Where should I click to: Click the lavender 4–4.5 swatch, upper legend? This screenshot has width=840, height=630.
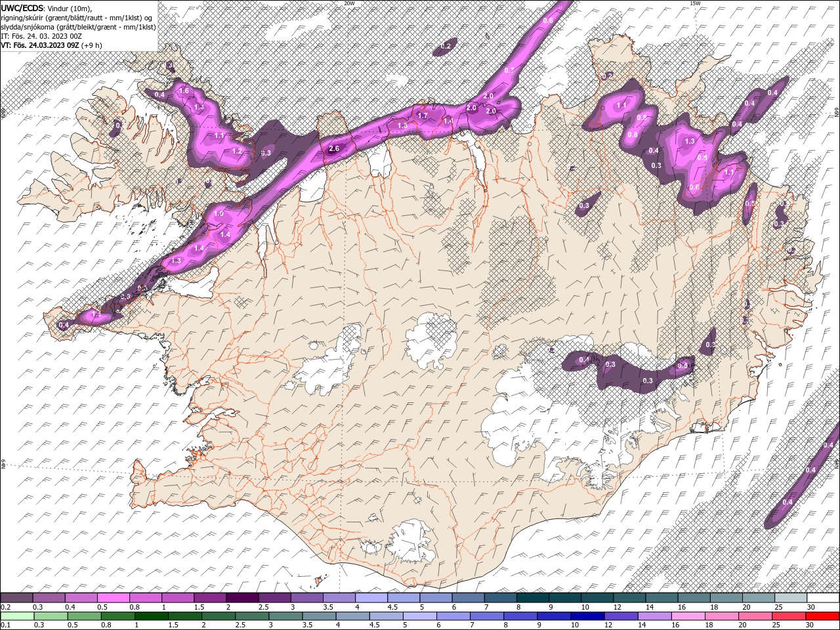[371, 598]
